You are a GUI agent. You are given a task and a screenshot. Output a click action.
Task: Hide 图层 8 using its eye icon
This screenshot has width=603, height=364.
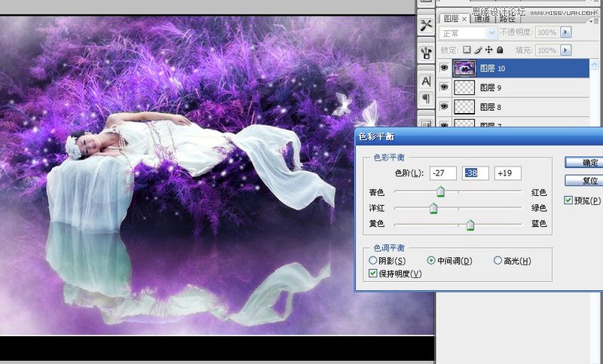(444, 106)
